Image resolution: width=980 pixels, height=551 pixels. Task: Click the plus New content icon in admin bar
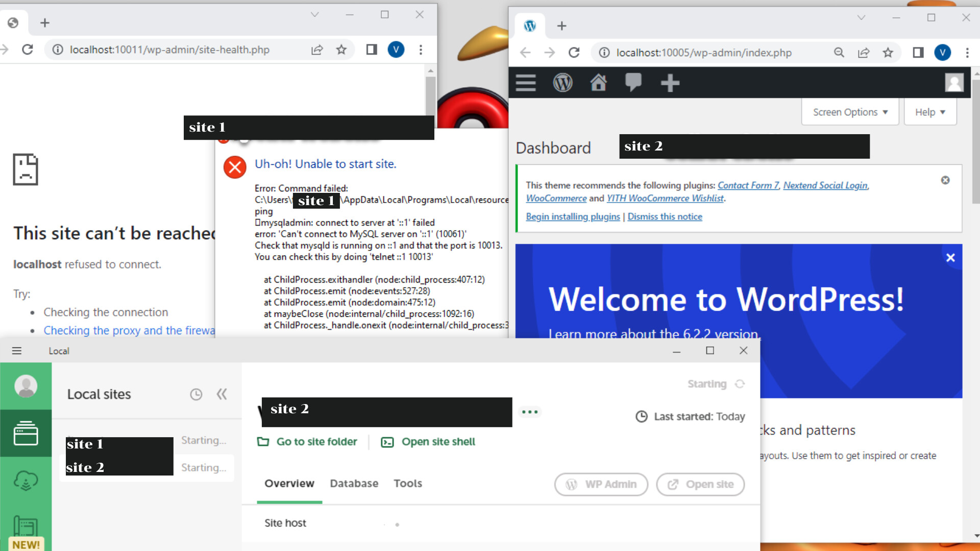tap(670, 83)
